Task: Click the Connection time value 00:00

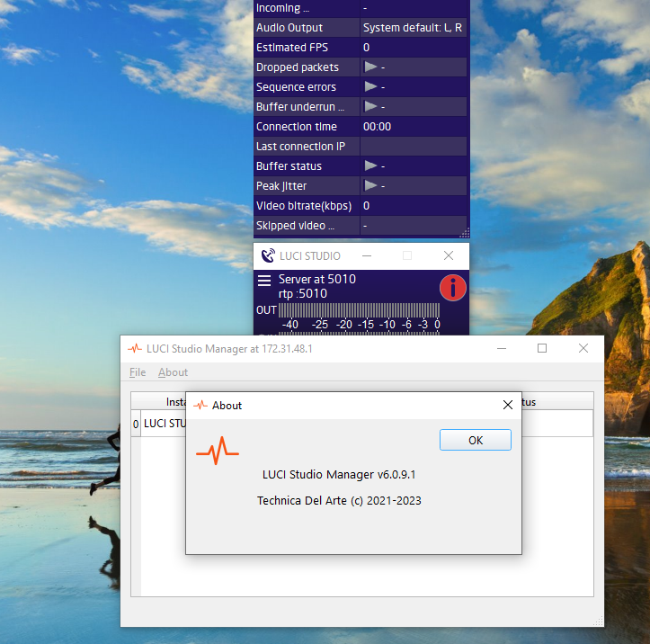Action: (x=377, y=127)
